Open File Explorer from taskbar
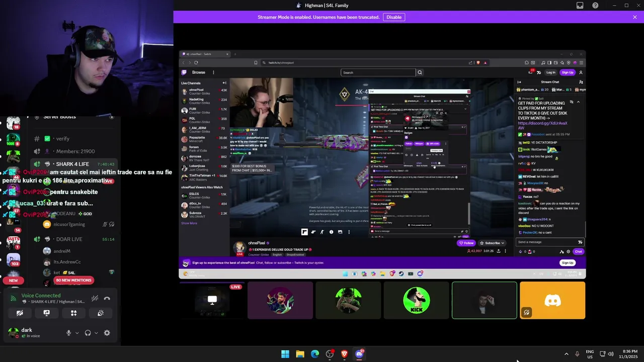 tap(300, 354)
